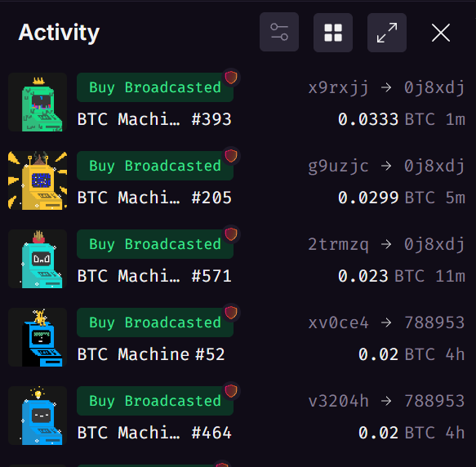Close the Activity panel

(x=440, y=33)
